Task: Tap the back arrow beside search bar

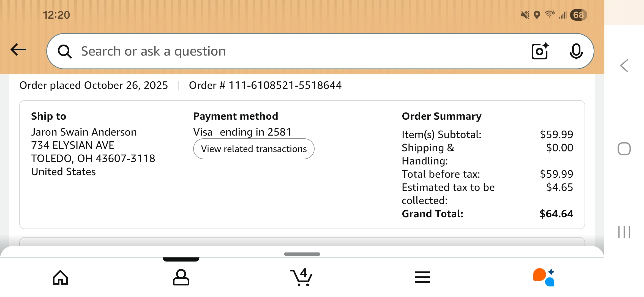Action: click(18, 50)
